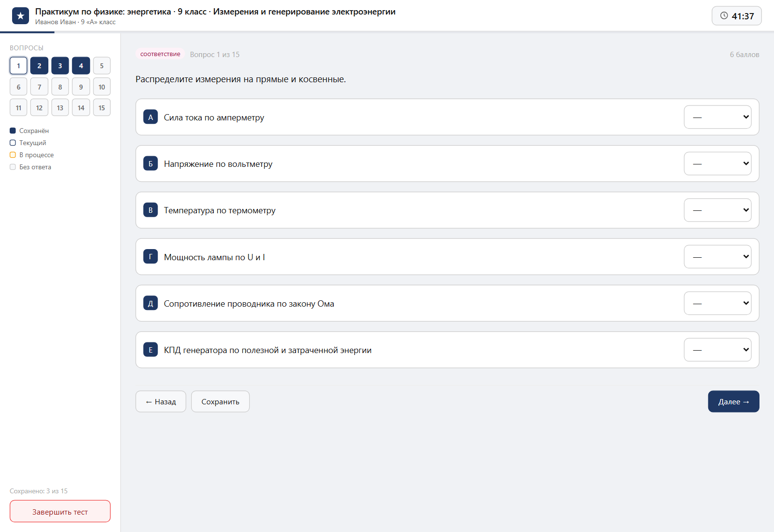Jump to question 12
774x532 pixels.
(39, 108)
